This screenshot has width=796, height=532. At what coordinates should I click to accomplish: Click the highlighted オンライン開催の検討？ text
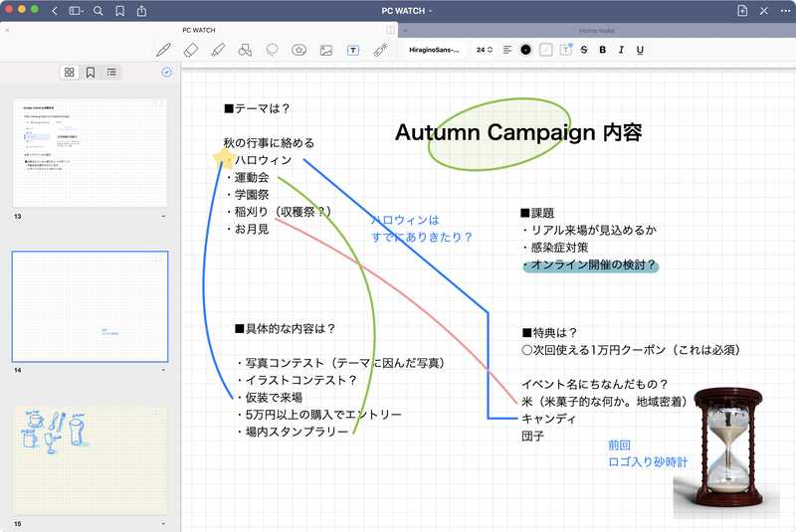click(x=590, y=266)
